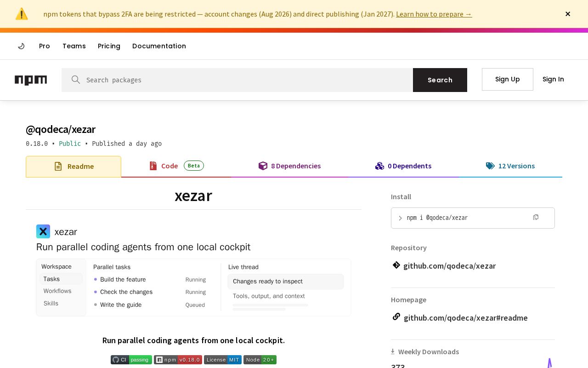
Task: Click the Public package label
Action: pos(70,144)
